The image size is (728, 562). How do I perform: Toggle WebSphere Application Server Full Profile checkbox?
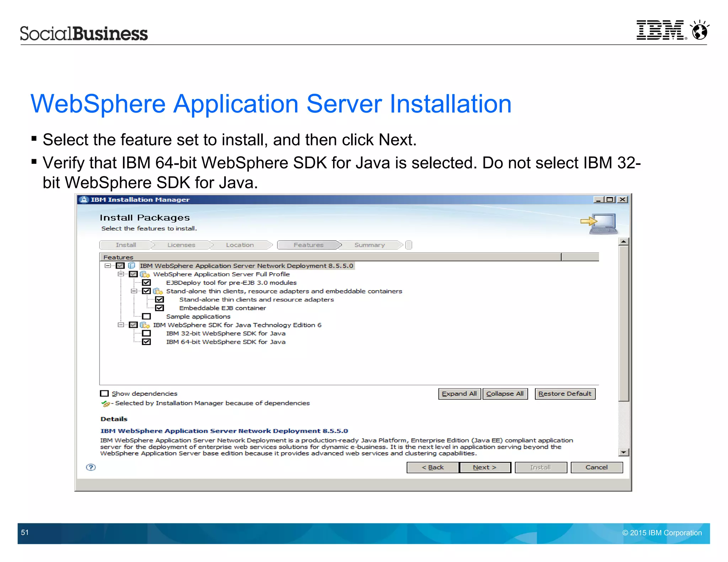pyautogui.click(x=133, y=274)
